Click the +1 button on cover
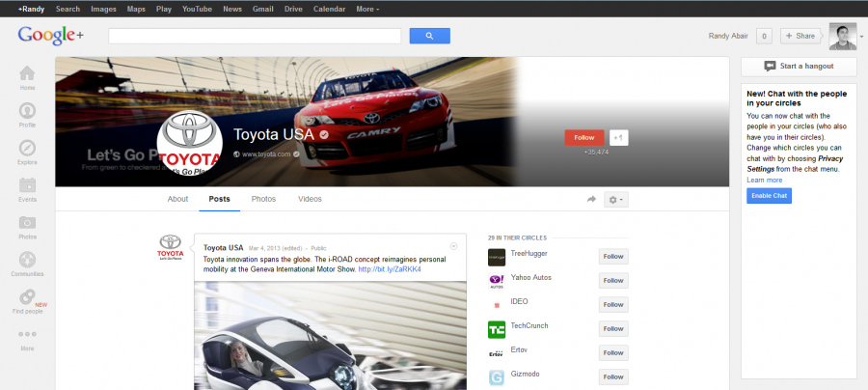The image size is (868, 390). [619, 138]
